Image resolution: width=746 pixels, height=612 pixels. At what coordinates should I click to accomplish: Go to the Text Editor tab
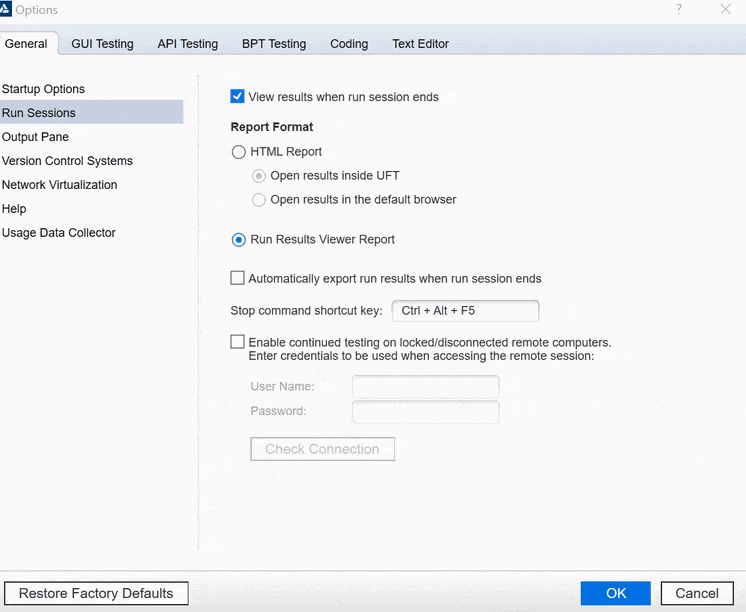point(420,44)
